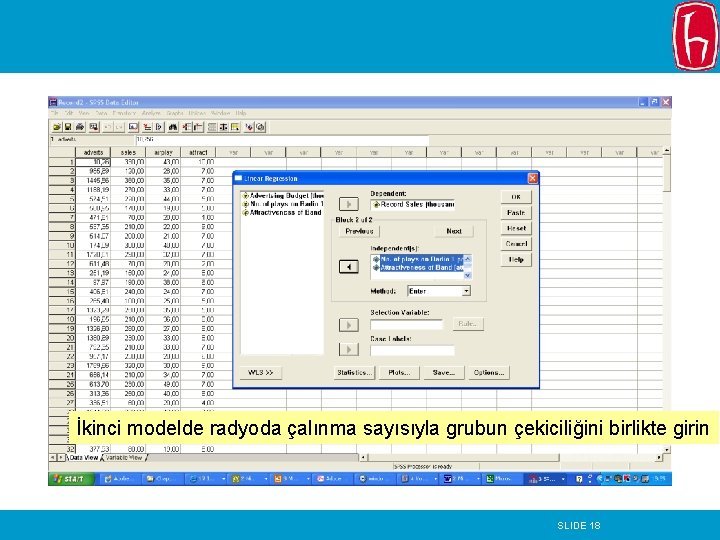Open the Dialog Recall toolbar icon

94,127
